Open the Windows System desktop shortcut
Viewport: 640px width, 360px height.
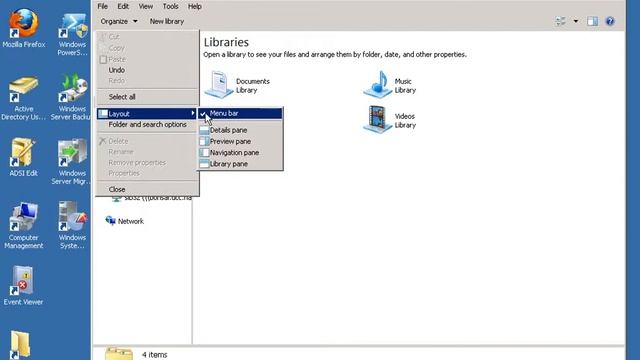tap(72, 225)
